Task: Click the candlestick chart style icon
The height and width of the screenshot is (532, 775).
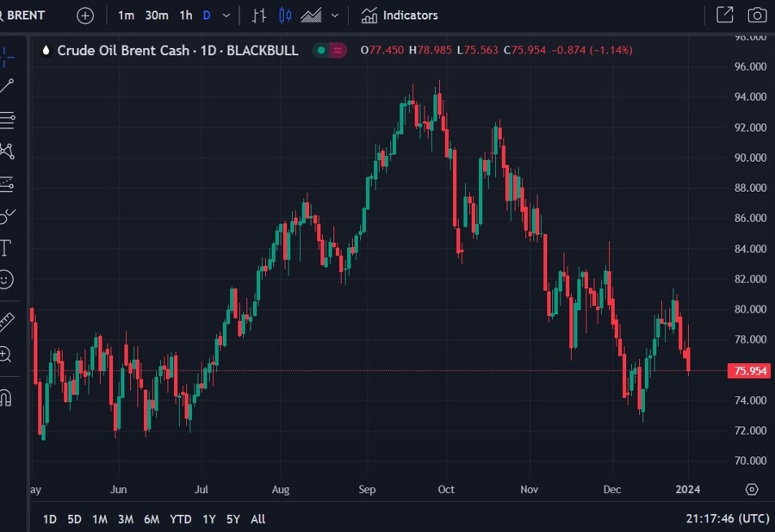Action: tap(286, 15)
